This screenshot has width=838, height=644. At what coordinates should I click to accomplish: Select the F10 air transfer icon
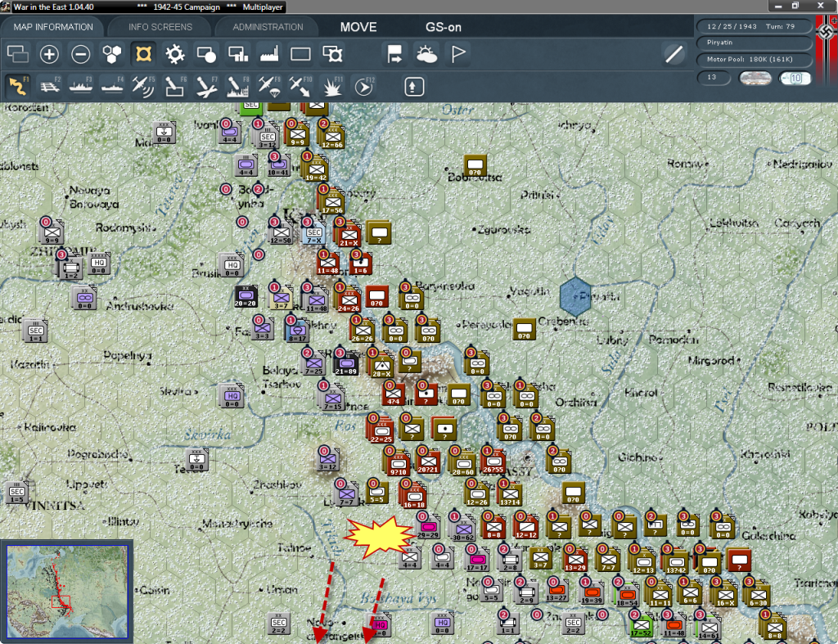click(300, 86)
